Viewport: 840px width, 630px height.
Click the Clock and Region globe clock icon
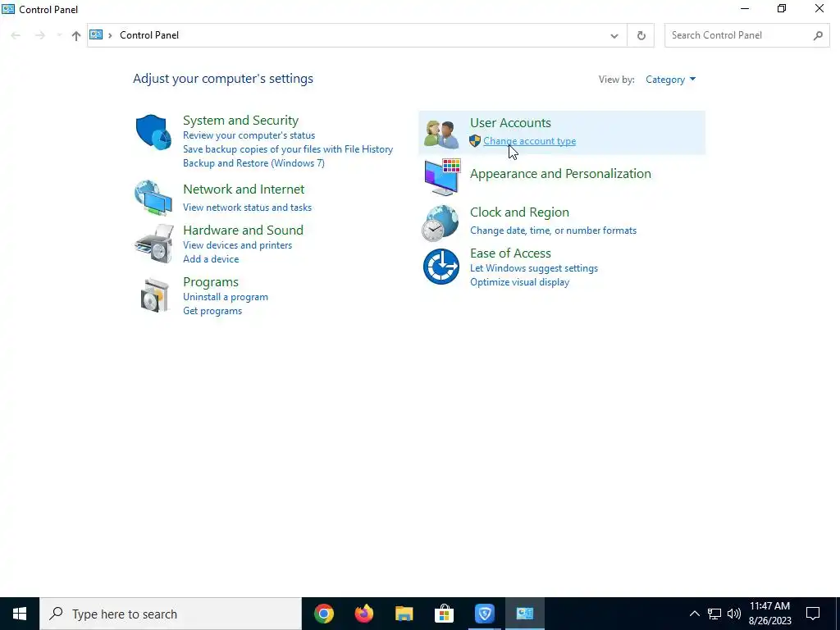pos(441,223)
